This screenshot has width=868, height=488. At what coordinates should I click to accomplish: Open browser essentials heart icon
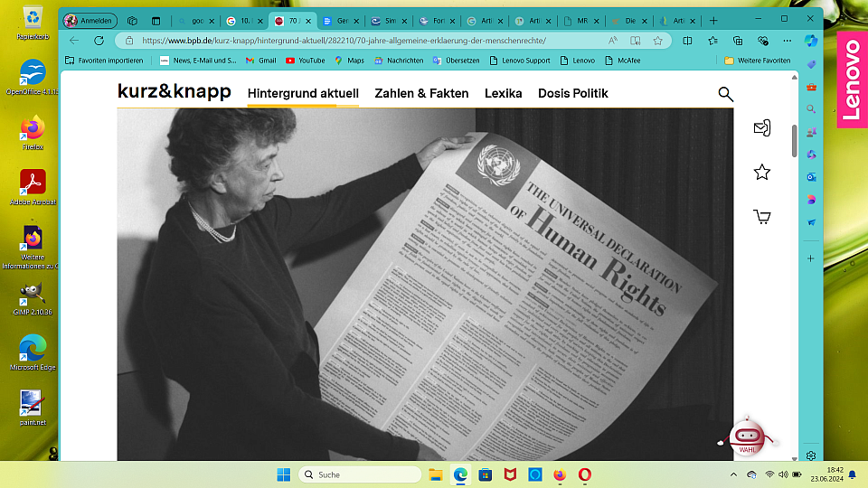[x=763, y=41]
